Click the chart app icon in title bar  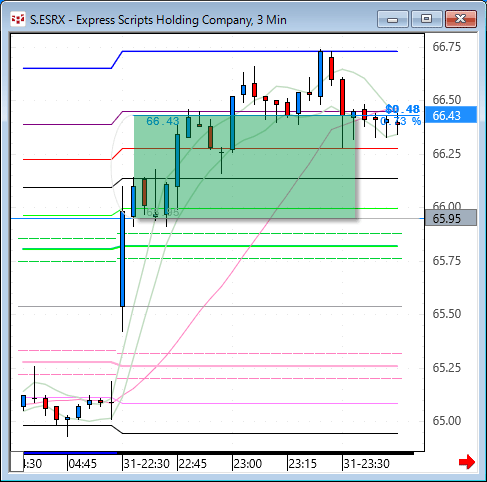point(18,19)
